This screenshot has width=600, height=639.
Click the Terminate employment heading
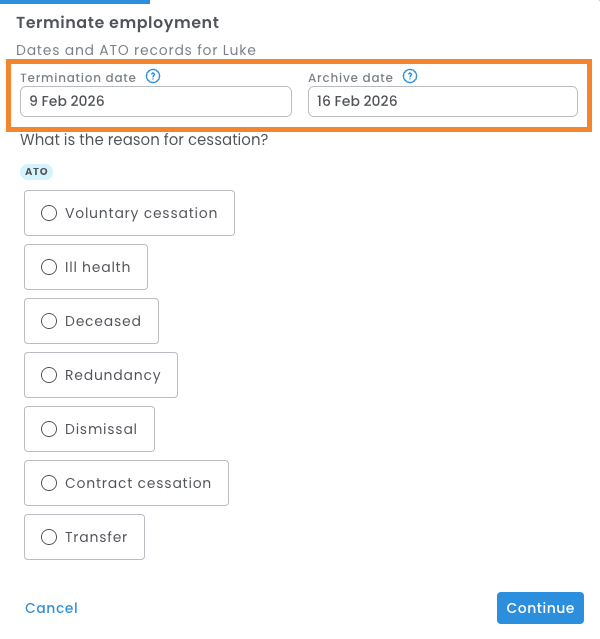click(x=118, y=22)
